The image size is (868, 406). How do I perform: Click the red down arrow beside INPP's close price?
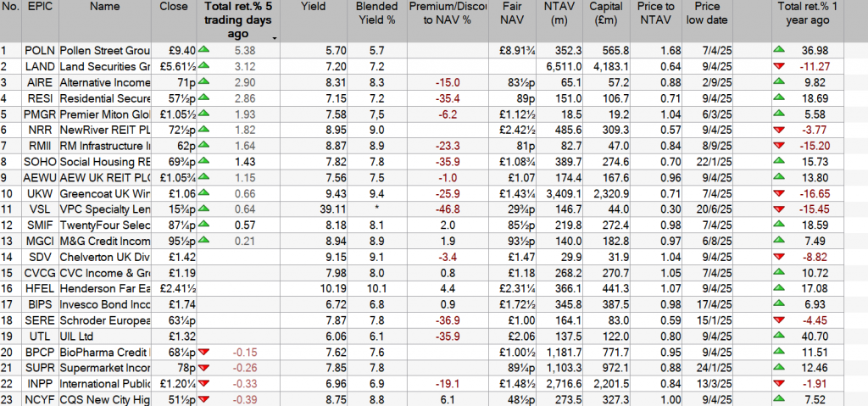[203, 384]
